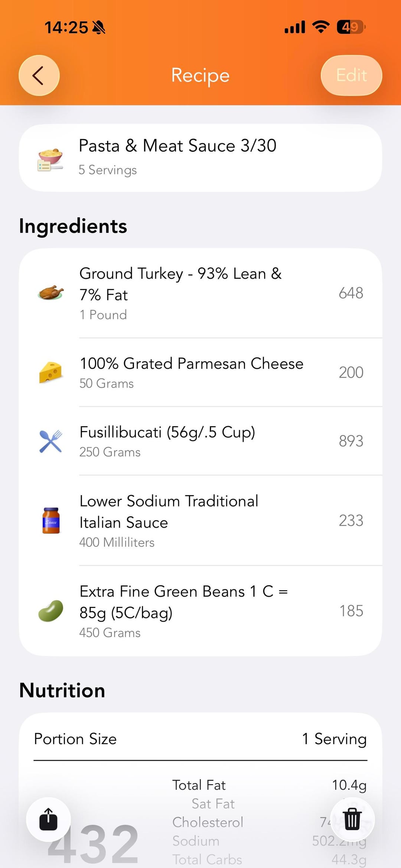
Task: Tap the Total Fat nutrition row
Action: (269, 785)
